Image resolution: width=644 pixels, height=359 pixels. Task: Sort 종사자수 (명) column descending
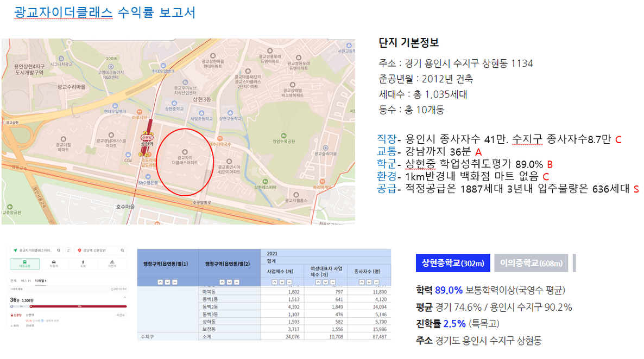(x=369, y=283)
